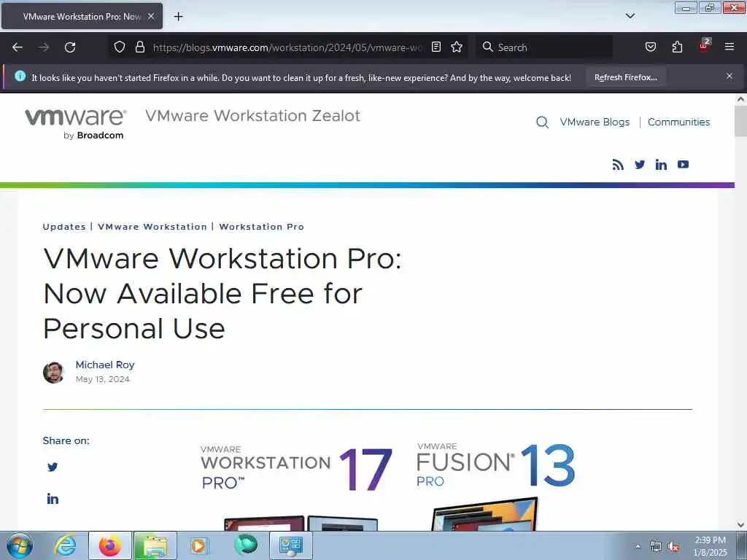Share article on LinkedIn under Share on
Viewport: 747px width, 560px height.
pyautogui.click(x=53, y=499)
